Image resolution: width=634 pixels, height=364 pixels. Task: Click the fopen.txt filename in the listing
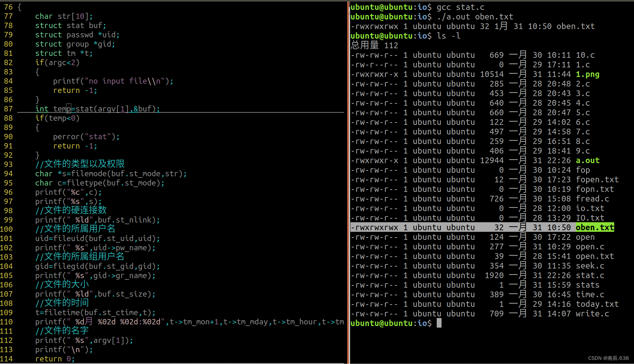[597, 179]
